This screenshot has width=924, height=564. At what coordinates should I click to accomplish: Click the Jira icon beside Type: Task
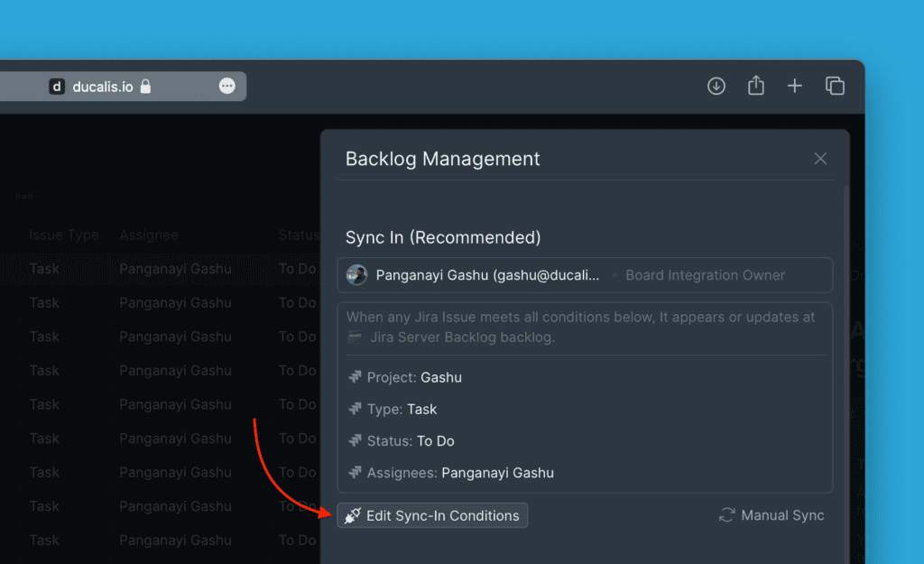point(355,409)
